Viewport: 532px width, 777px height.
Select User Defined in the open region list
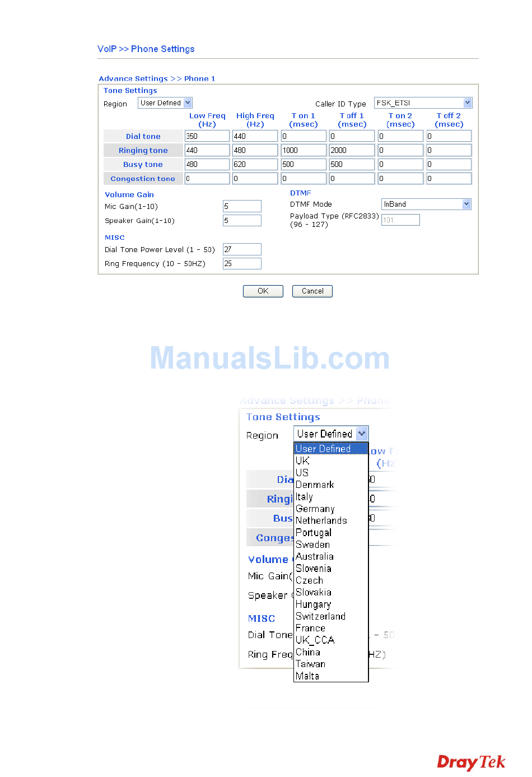[x=331, y=449]
